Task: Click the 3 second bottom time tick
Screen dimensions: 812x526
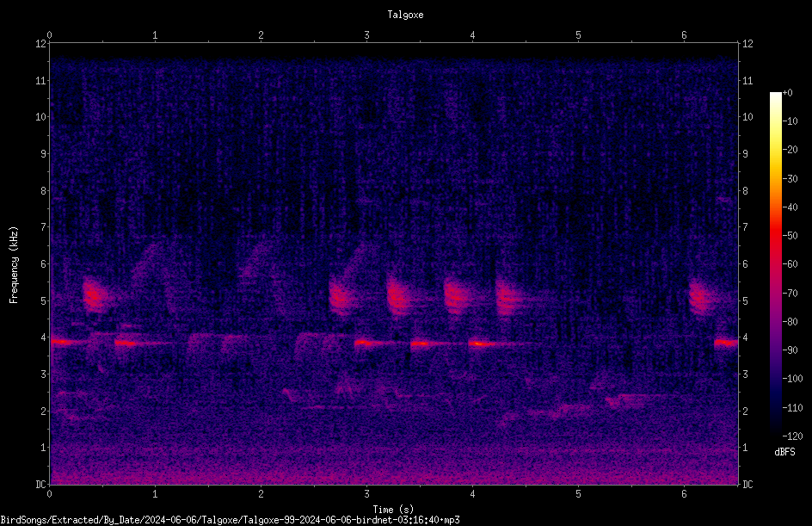Action: point(366,494)
